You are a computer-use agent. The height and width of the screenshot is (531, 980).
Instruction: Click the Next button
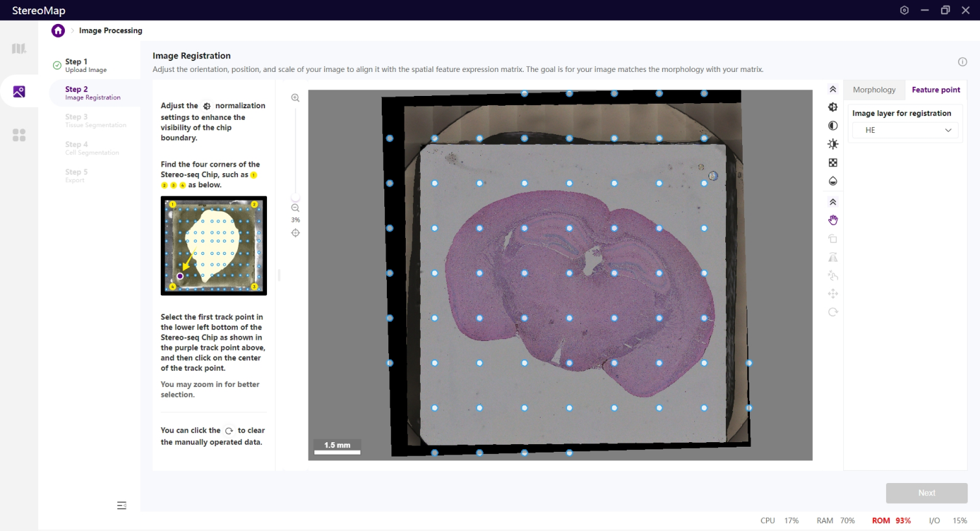[926, 493]
